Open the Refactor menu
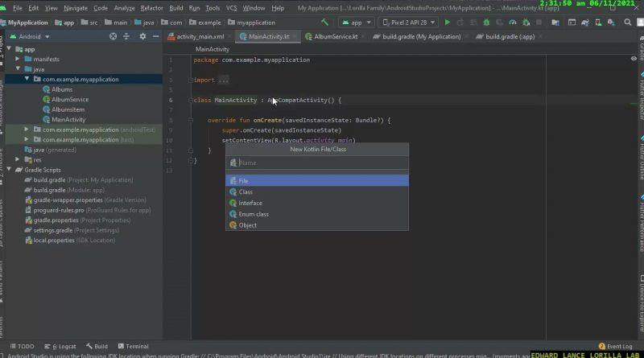Image resolution: width=644 pixels, height=358 pixels. (x=151, y=8)
